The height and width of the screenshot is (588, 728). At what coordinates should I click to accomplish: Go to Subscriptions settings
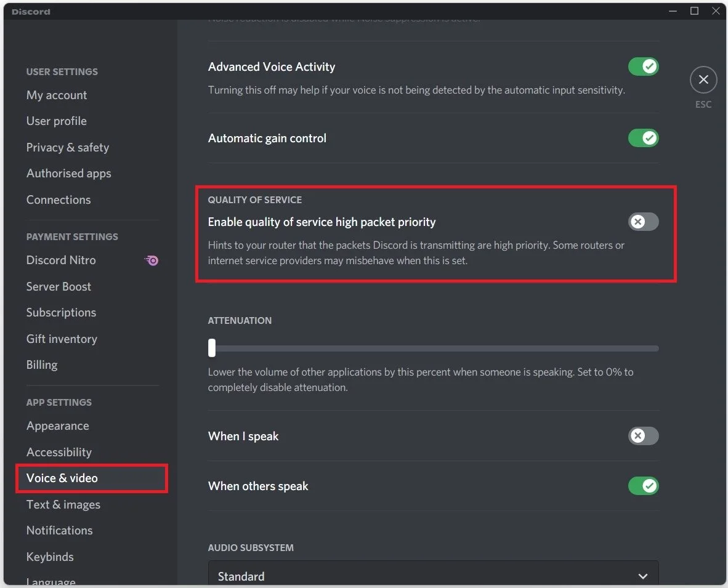[62, 313]
